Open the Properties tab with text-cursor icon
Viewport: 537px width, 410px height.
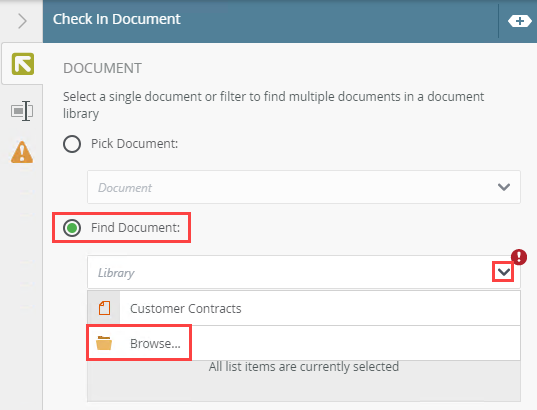click(22, 111)
